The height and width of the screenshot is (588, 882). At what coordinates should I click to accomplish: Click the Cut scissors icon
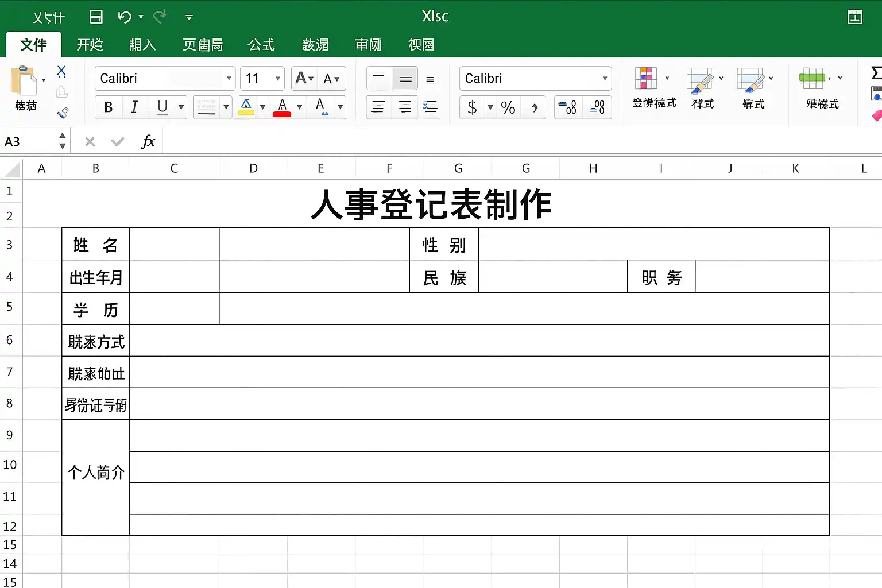pyautogui.click(x=61, y=71)
